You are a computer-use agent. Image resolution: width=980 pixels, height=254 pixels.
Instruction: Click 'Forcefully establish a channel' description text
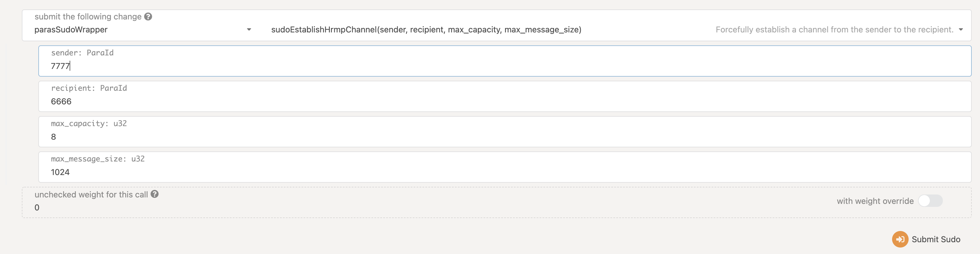click(834, 30)
